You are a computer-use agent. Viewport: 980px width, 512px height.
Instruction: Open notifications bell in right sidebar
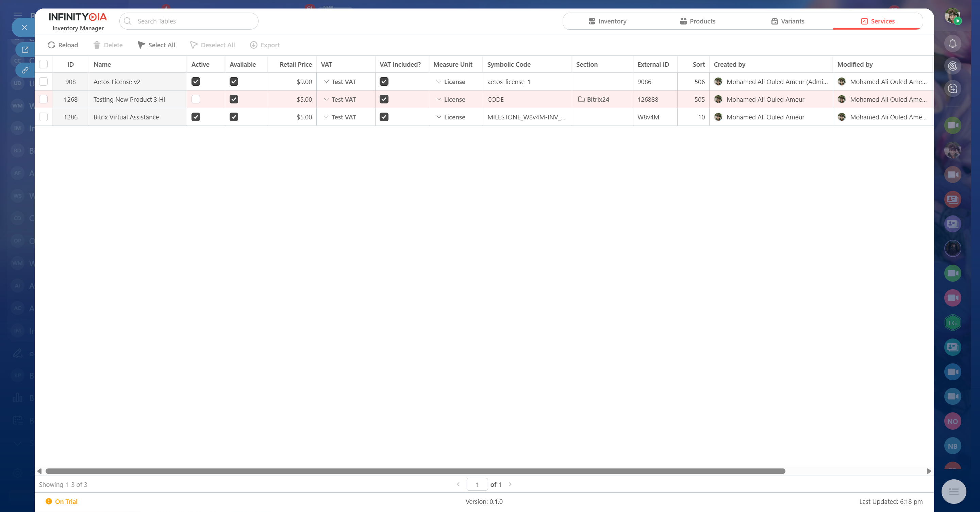coord(952,44)
